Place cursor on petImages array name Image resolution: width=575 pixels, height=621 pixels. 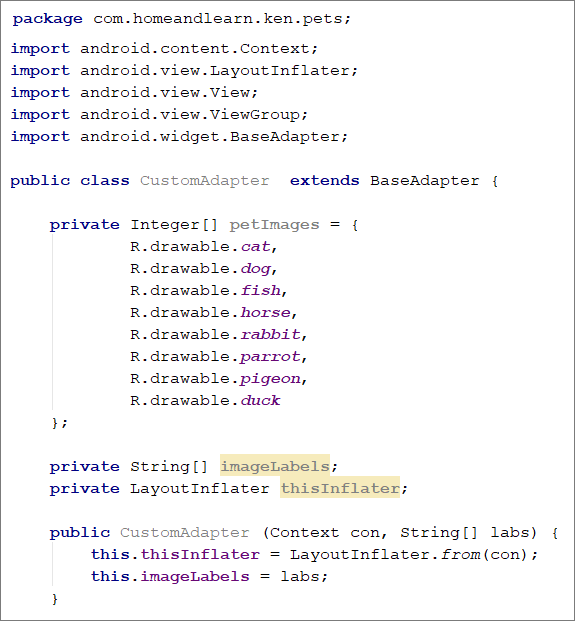(x=274, y=225)
